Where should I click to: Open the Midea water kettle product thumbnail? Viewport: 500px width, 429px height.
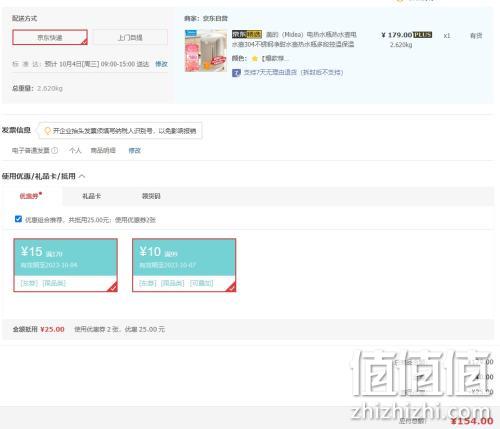point(206,51)
